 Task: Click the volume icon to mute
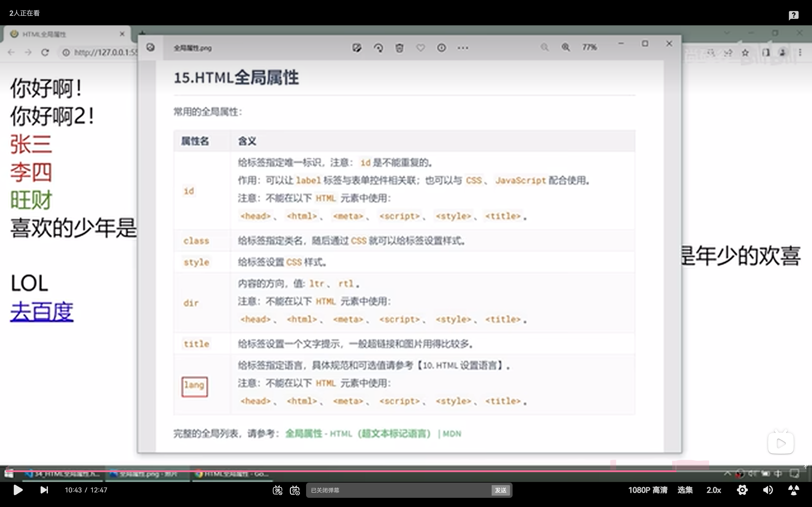click(x=767, y=490)
